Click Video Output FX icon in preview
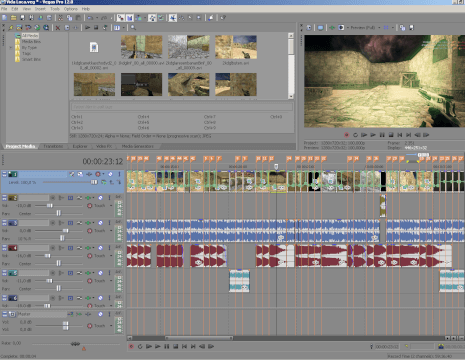The width and height of the screenshot is (465, 360). (332, 28)
